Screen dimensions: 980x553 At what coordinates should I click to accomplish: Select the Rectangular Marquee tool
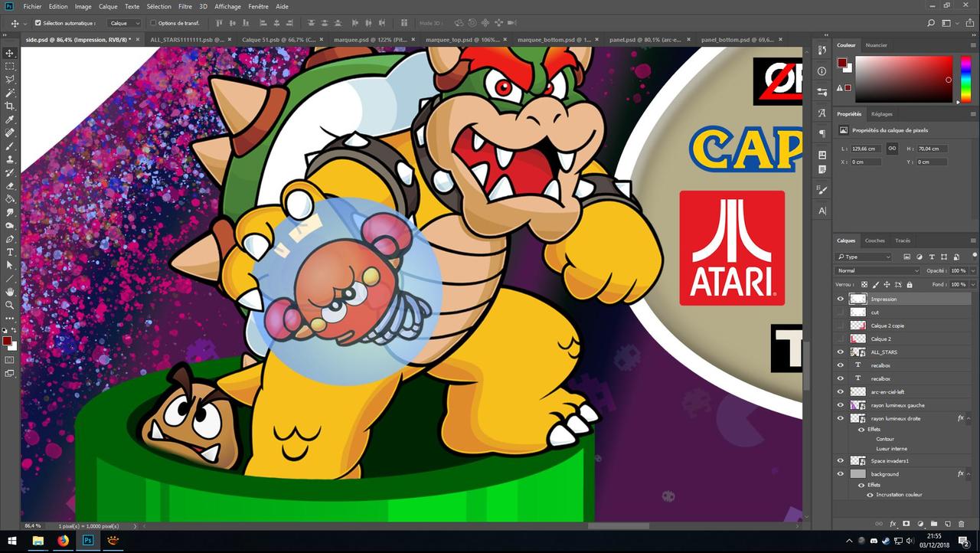[10, 67]
